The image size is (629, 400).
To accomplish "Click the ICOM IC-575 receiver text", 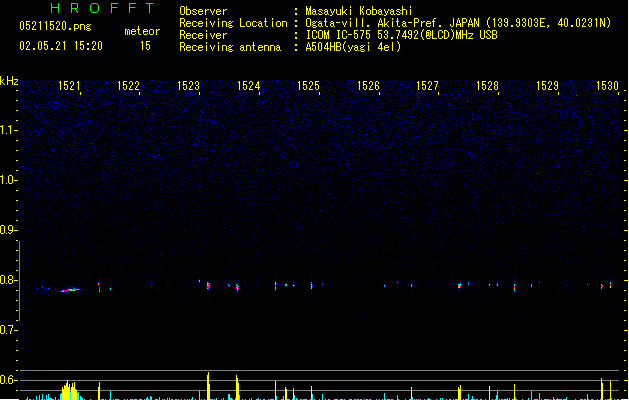I will pyautogui.click(x=401, y=35).
